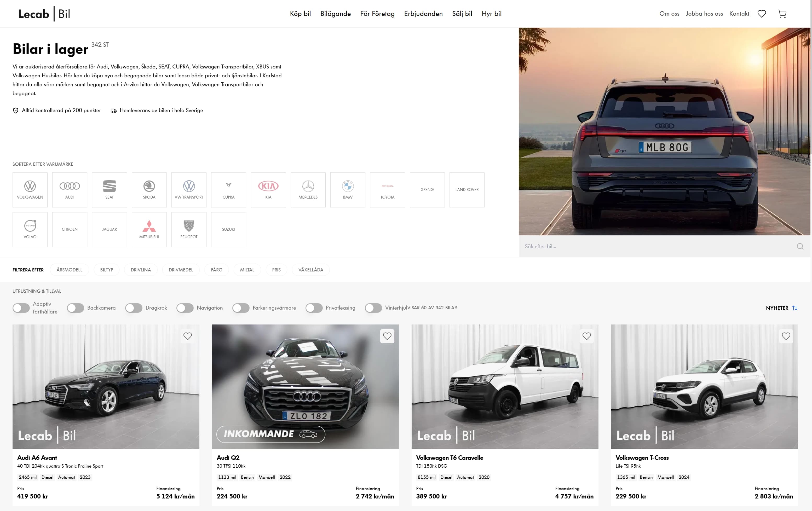The image size is (812, 511).
Task: Open the Volkswagen T6 Caravelle car photo
Action: [x=505, y=387]
